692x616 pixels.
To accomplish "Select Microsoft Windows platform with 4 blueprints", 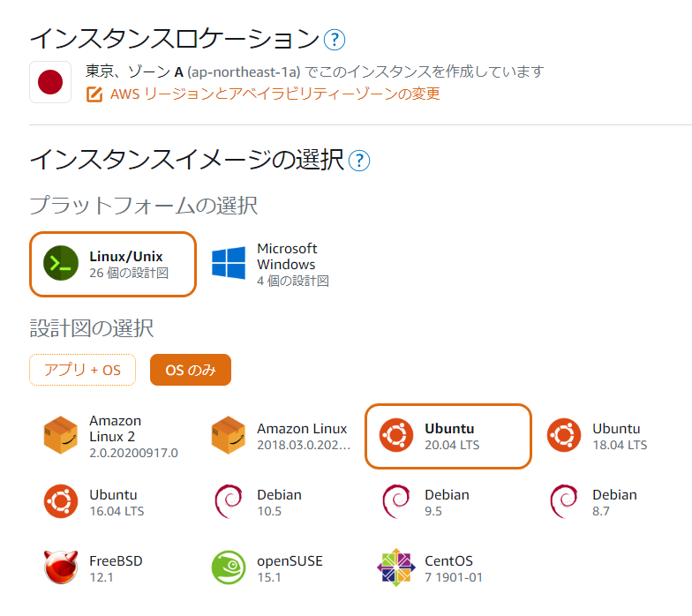I will click(271, 264).
